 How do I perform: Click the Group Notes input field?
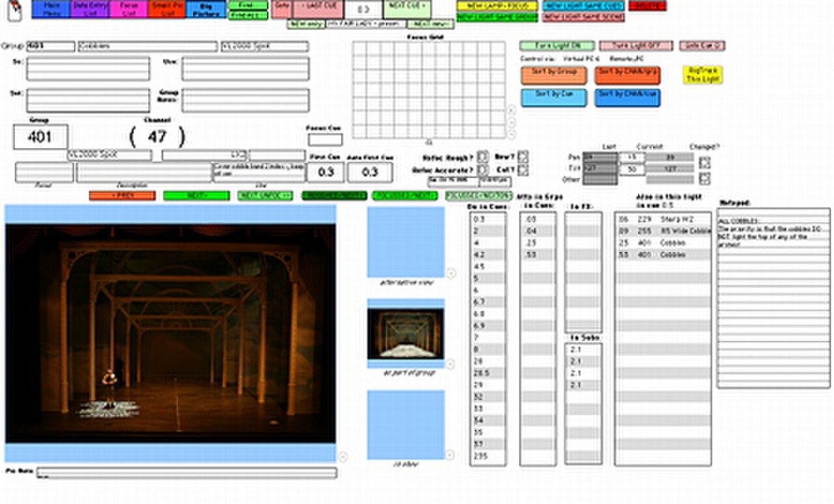click(x=246, y=100)
